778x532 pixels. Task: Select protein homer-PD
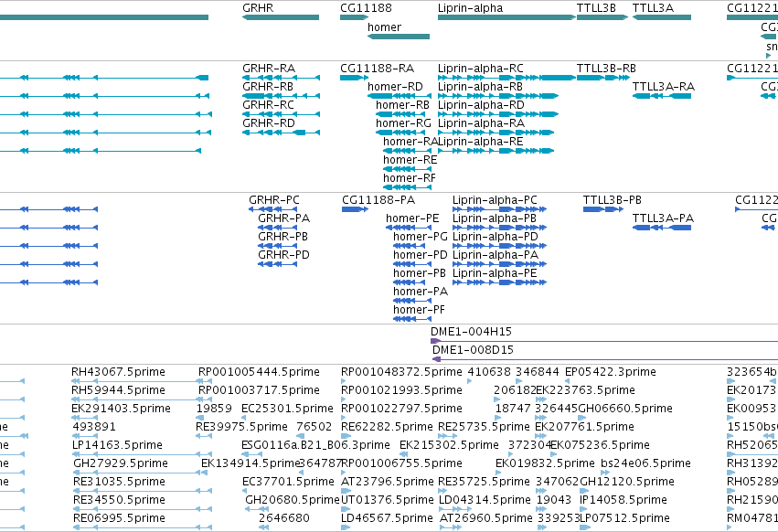[x=411, y=264]
